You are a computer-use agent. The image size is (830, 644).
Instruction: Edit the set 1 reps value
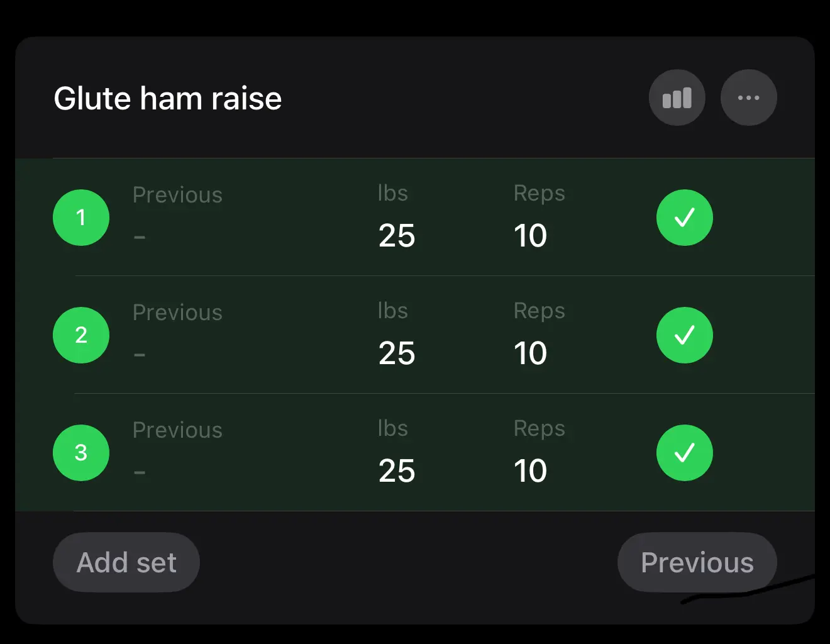[530, 236]
